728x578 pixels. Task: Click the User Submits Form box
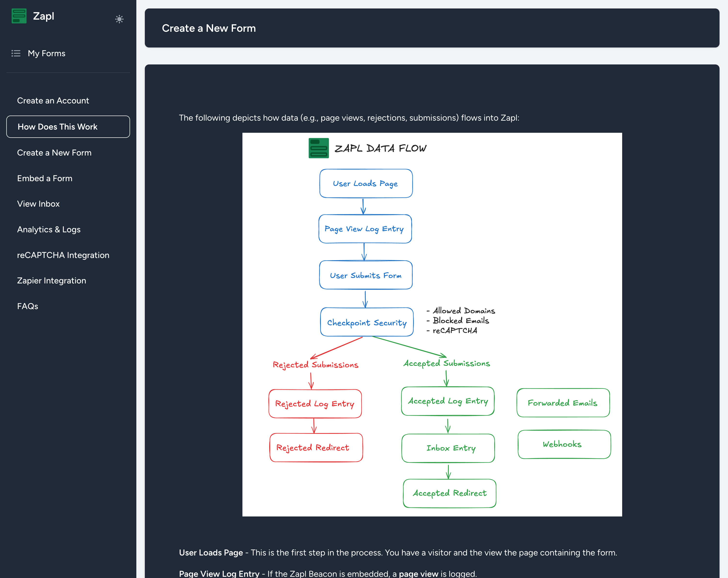click(x=366, y=275)
